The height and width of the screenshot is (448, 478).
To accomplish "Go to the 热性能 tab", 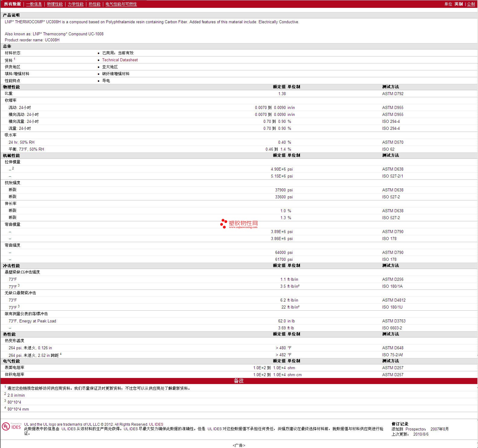I will pyautogui.click(x=94, y=4).
